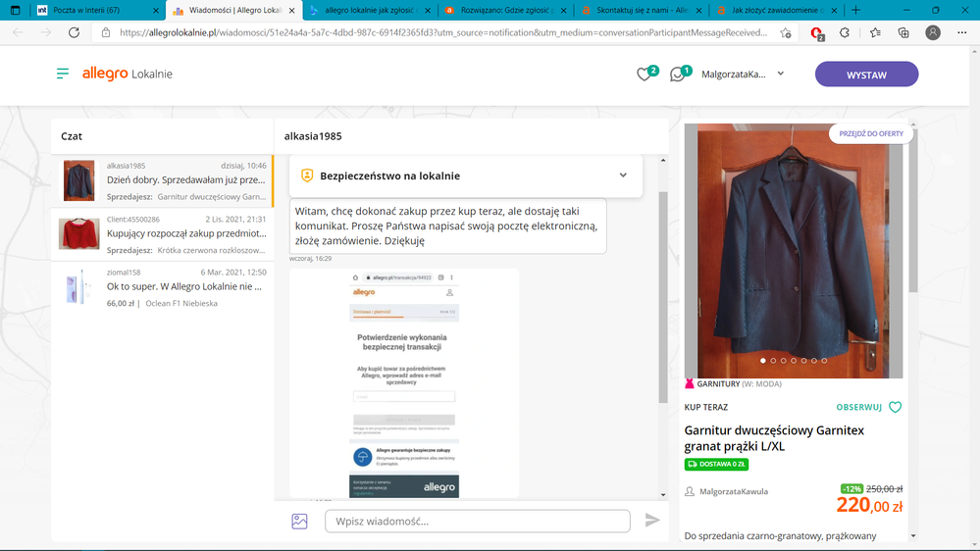
Task: Open favorites heart icon with badge 2
Action: click(646, 74)
